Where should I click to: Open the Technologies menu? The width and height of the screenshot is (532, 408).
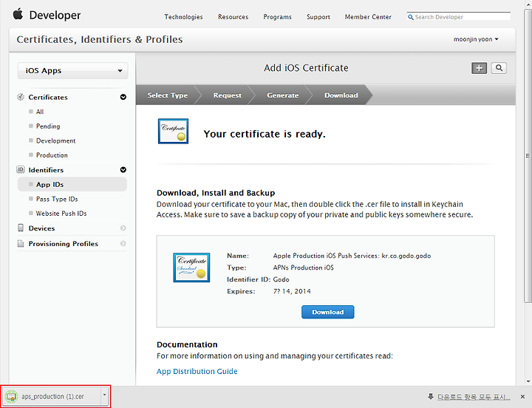click(x=183, y=17)
